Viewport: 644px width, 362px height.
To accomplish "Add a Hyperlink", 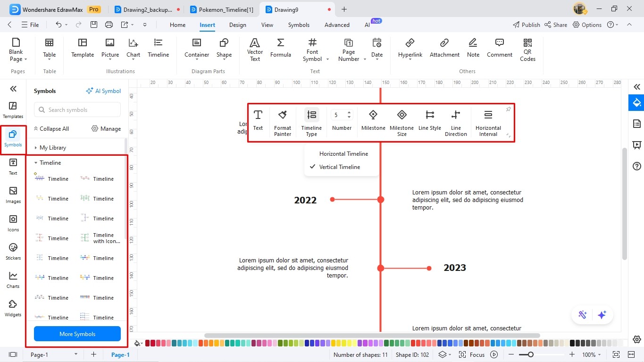I will point(410,48).
